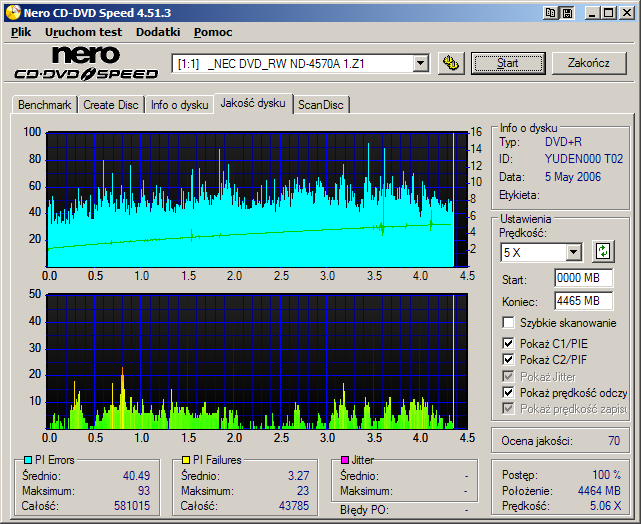The image size is (641, 524).
Task: Open the Pomoc menu
Action: [x=213, y=32]
